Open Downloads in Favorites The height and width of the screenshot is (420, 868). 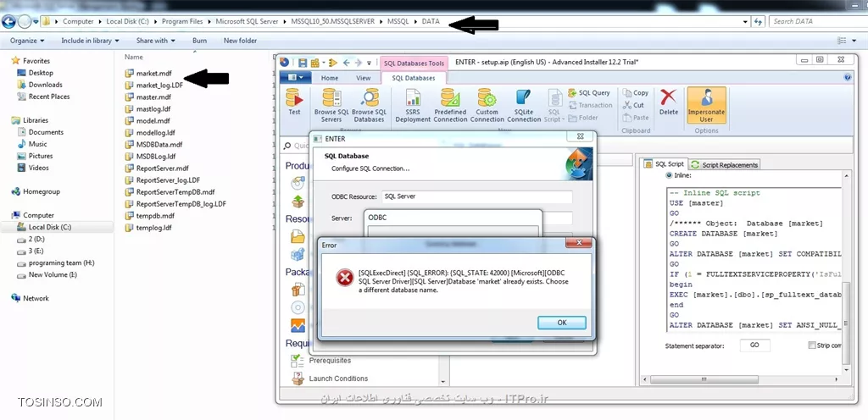click(x=46, y=85)
